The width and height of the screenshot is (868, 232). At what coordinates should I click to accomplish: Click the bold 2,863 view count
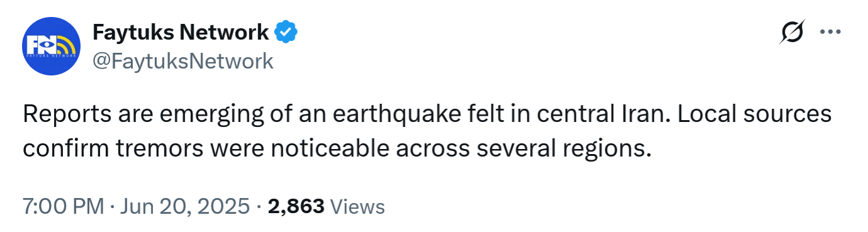[296, 206]
